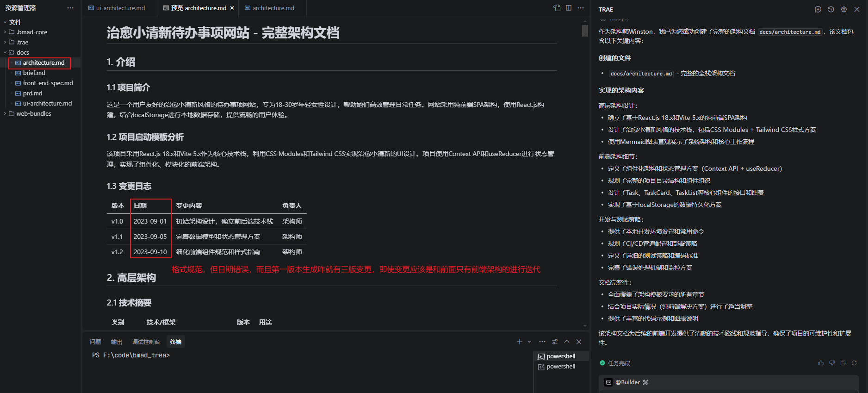Open the 调试控制台 (Debug Console) tab
Viewport: 868px width, 393px height.
[146, 342]
